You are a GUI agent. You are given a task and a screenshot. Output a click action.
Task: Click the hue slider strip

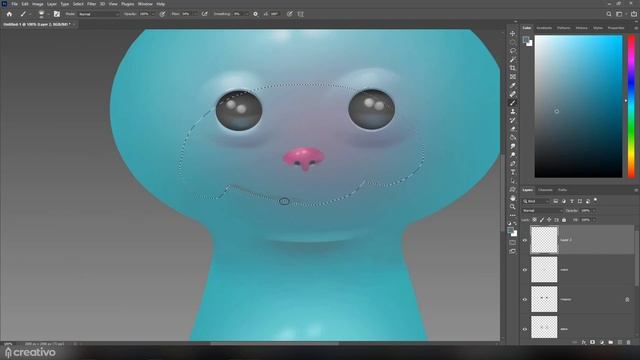coord(631,106)
